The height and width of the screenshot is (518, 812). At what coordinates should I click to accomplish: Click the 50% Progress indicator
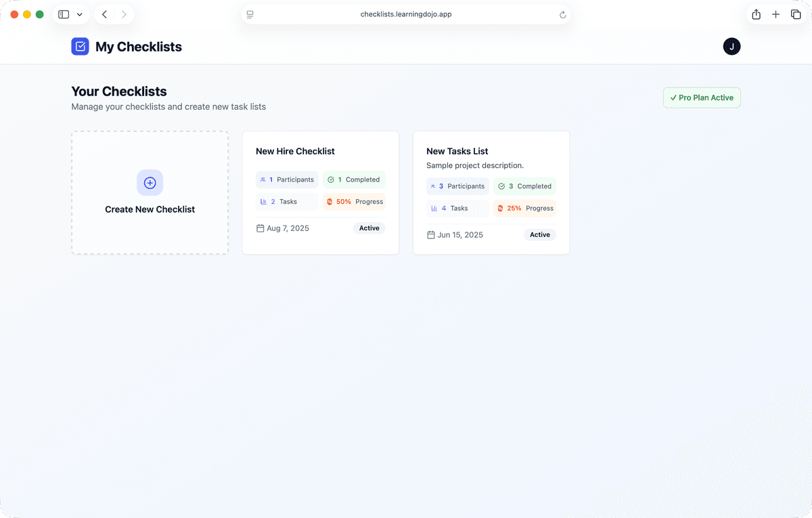354,202
